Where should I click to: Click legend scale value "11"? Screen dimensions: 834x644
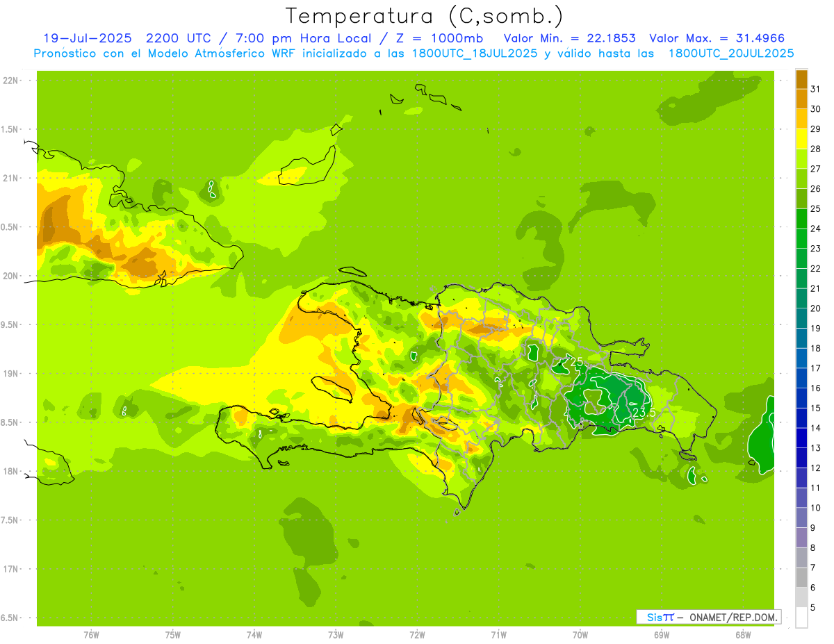coord(816,487)
